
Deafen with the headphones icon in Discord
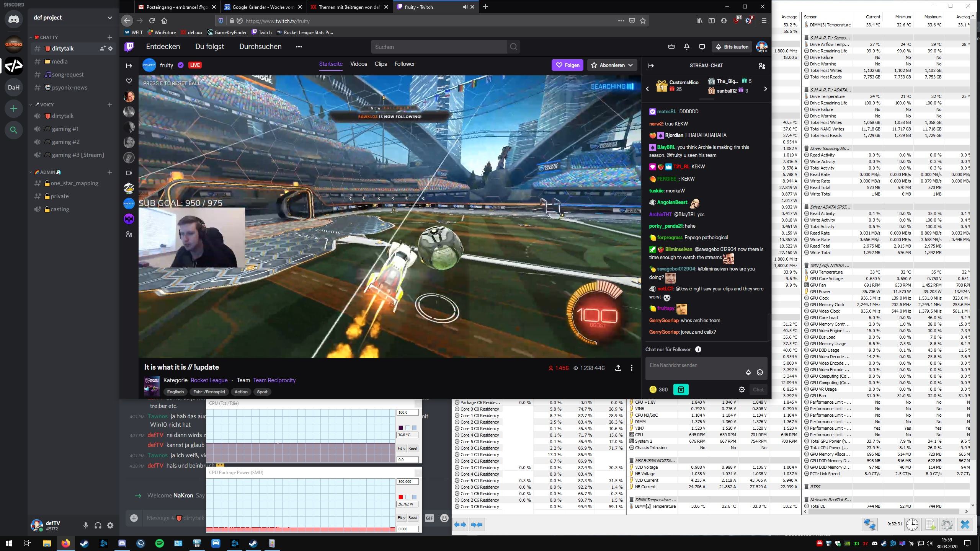coord(98,525)
